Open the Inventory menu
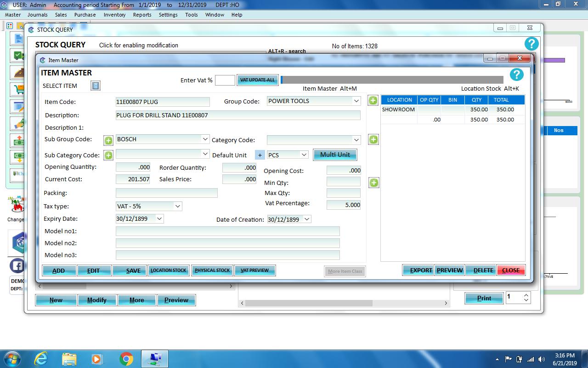The width and height of the screenshot is (588, 368). click(x=114, y=15)
